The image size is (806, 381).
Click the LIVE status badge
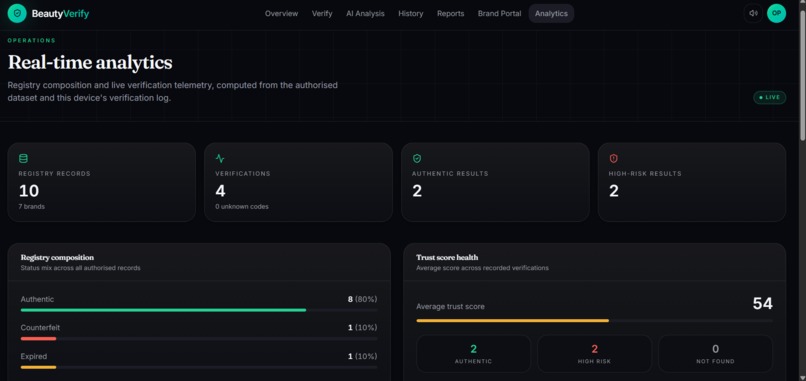(770, 97)
